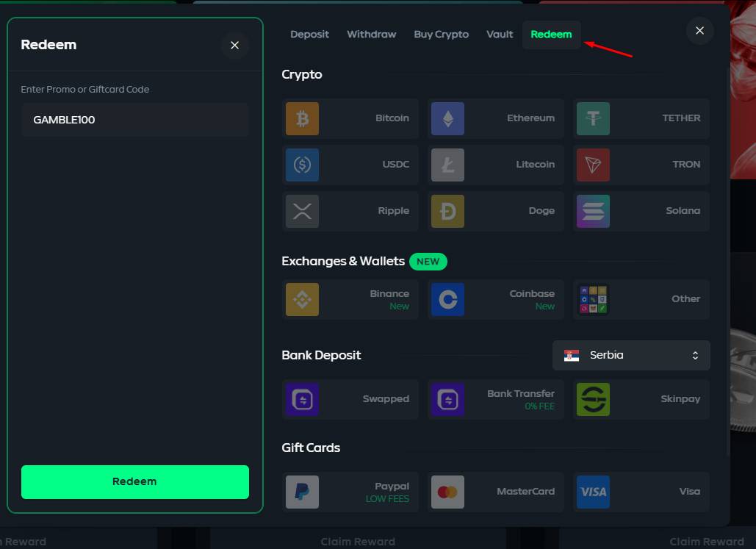Open the Coinbase icon
The image size is (756, 549).
click(x=447, y=300)
